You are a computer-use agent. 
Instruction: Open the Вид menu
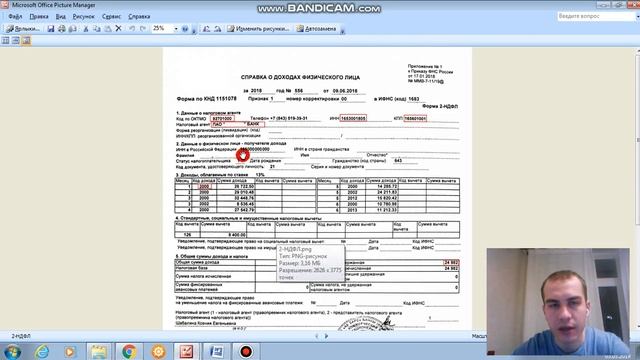[x=60, y=17]
